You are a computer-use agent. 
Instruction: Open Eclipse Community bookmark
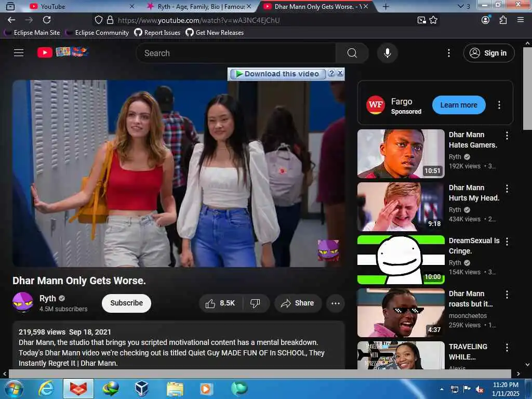(97, 33)
